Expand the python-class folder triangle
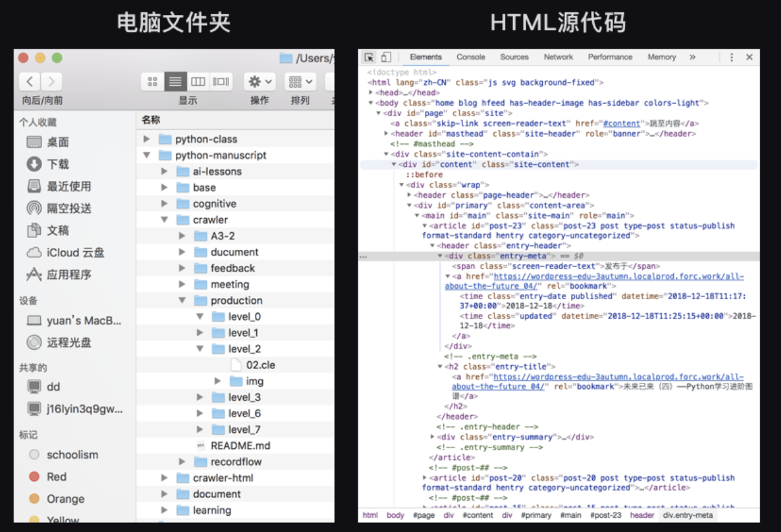 pos(147,139)
